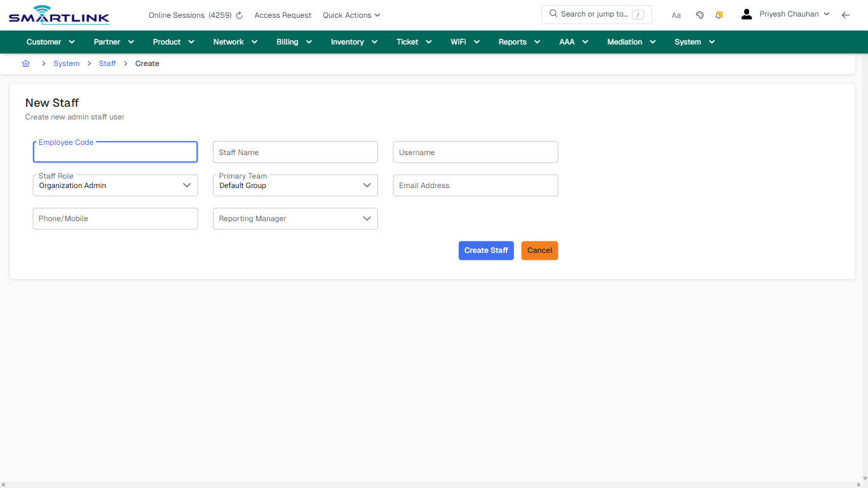Open the Staff breadcrumb link

tap(107, 63)
